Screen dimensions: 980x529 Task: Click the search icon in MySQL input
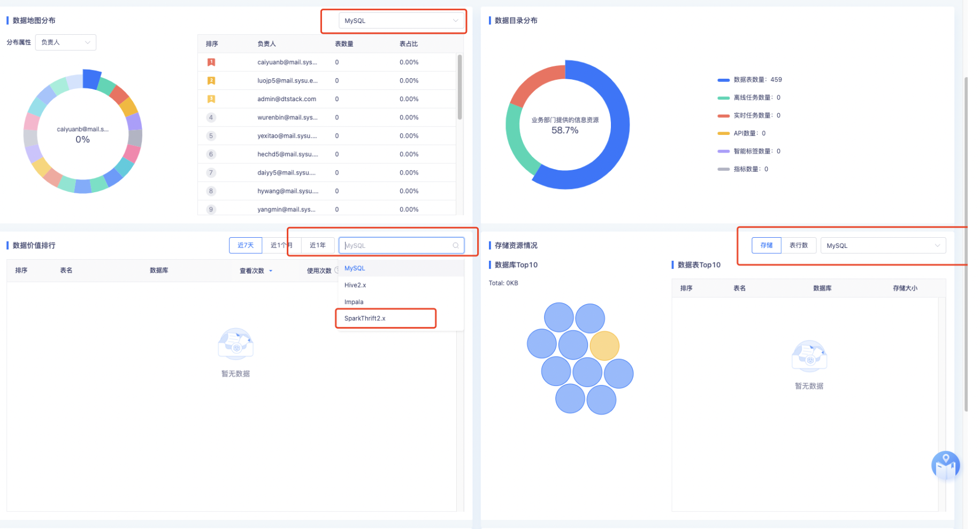456,245
